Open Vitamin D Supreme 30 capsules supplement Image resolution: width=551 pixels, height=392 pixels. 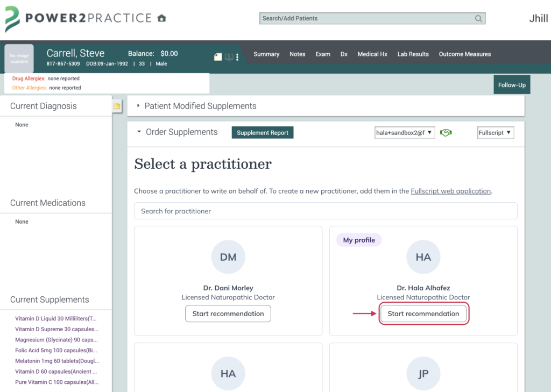pos(56,329)
